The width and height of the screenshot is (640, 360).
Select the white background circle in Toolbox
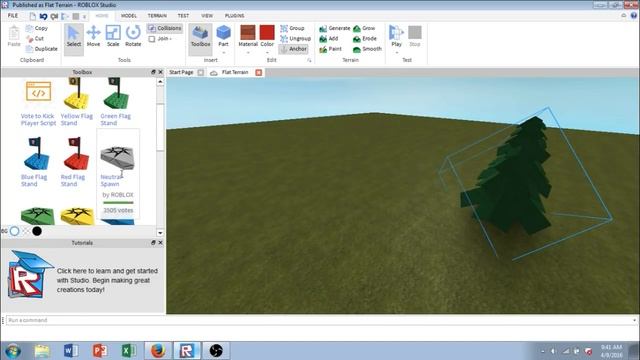15,231
